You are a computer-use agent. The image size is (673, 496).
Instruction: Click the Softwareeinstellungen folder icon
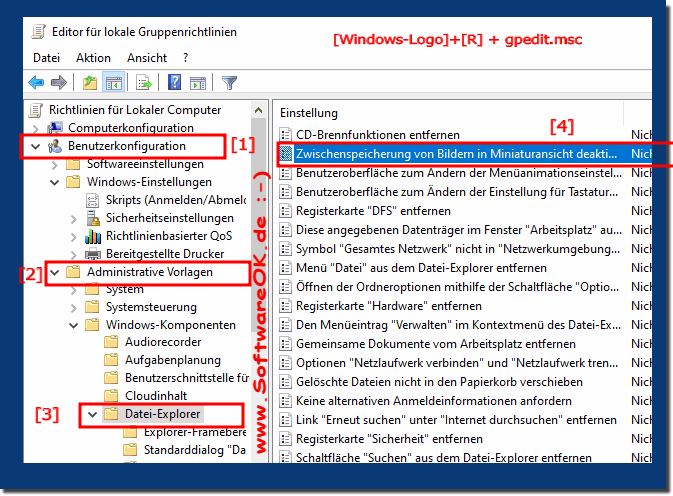[73, 164]
